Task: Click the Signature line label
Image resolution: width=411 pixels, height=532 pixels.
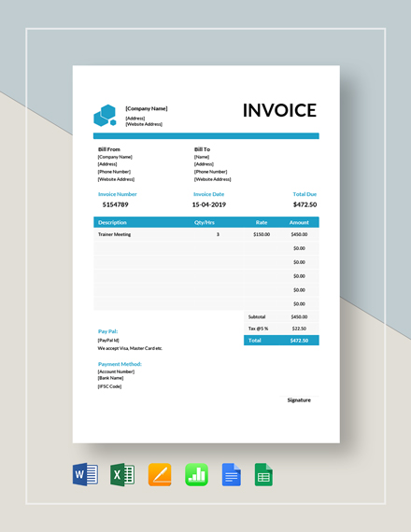Action: [299, 400]
